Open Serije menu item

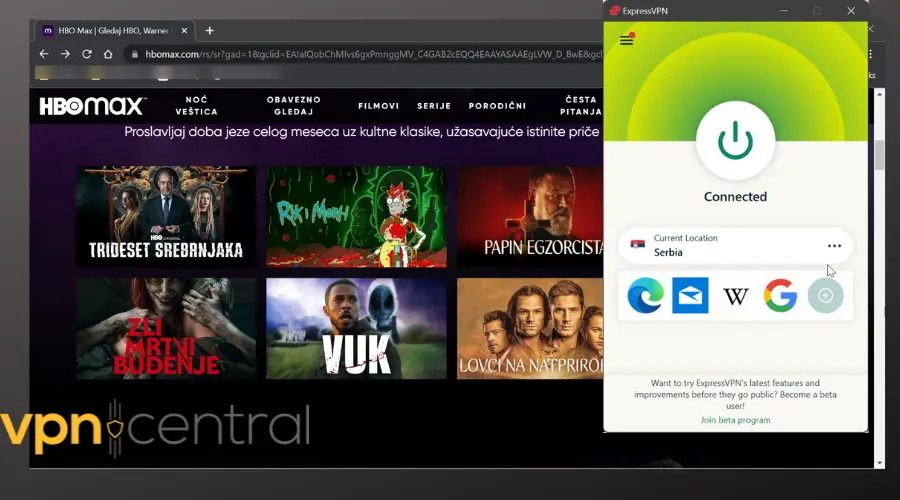[434, 106]
